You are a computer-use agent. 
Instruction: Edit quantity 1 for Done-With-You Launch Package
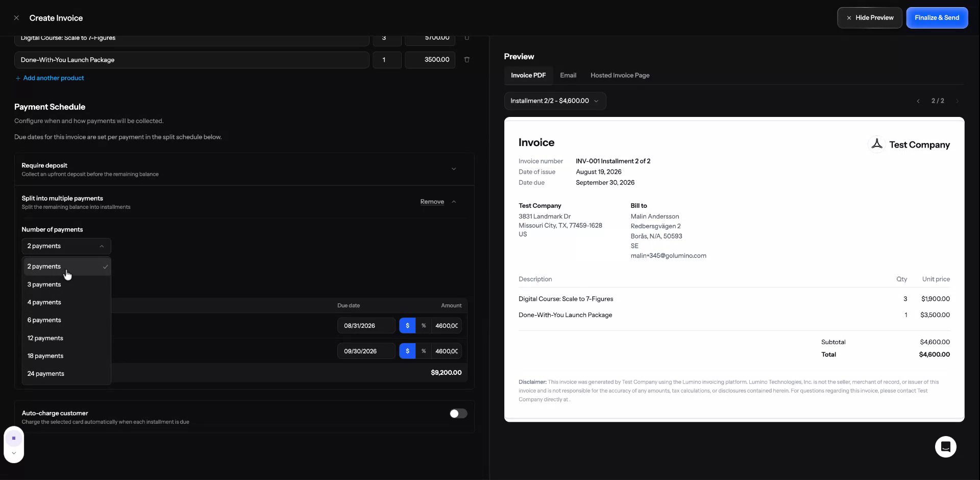pos(387,60)
